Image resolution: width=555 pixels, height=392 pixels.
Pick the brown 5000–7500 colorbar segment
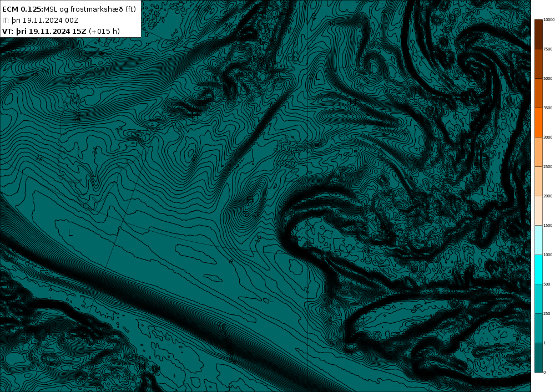pos(538,64)
